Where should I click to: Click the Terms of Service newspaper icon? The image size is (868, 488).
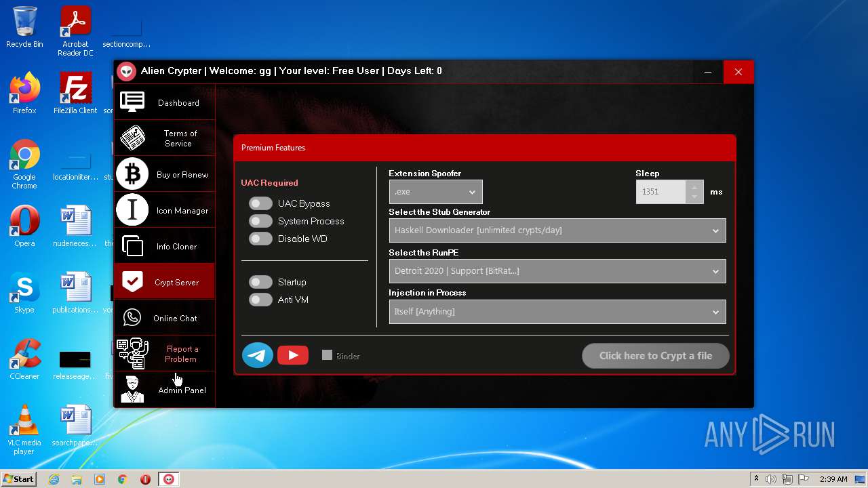(x=132, y=138)
